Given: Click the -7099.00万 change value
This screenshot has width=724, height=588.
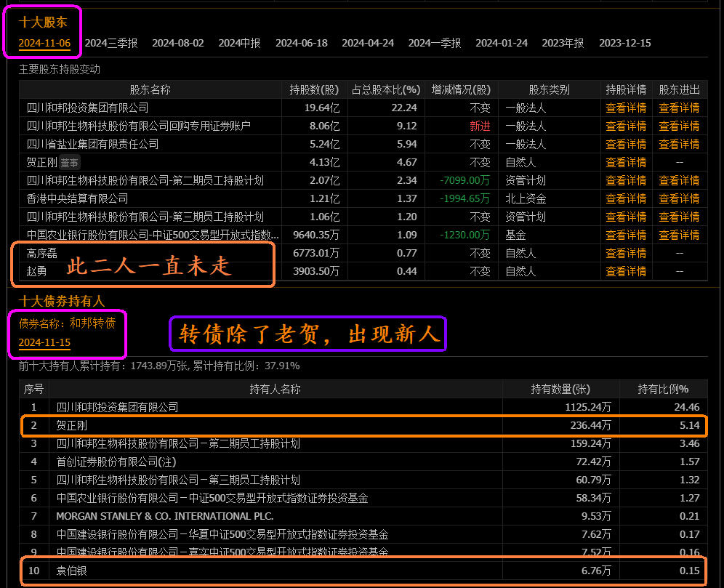Looking at the screenshot, I should (464, 180).
